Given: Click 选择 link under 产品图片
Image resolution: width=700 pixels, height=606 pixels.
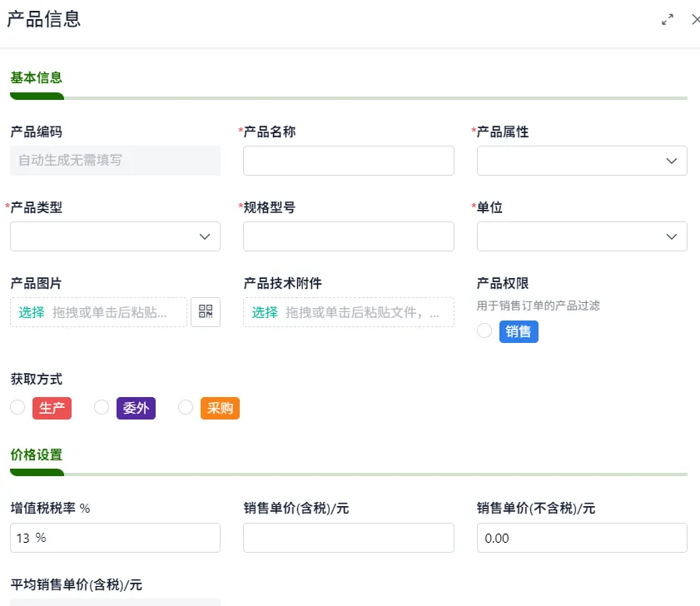Looking at the screenshot, I should click(x=32, y=312).
